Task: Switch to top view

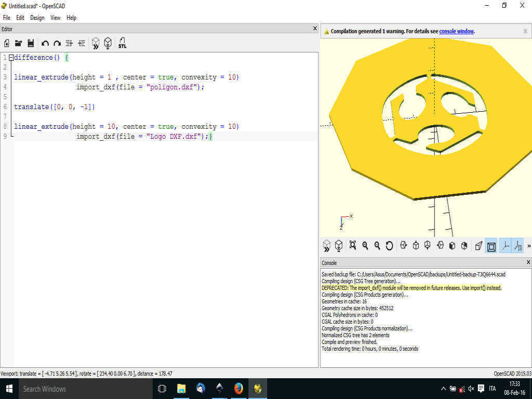Action: 416,245
